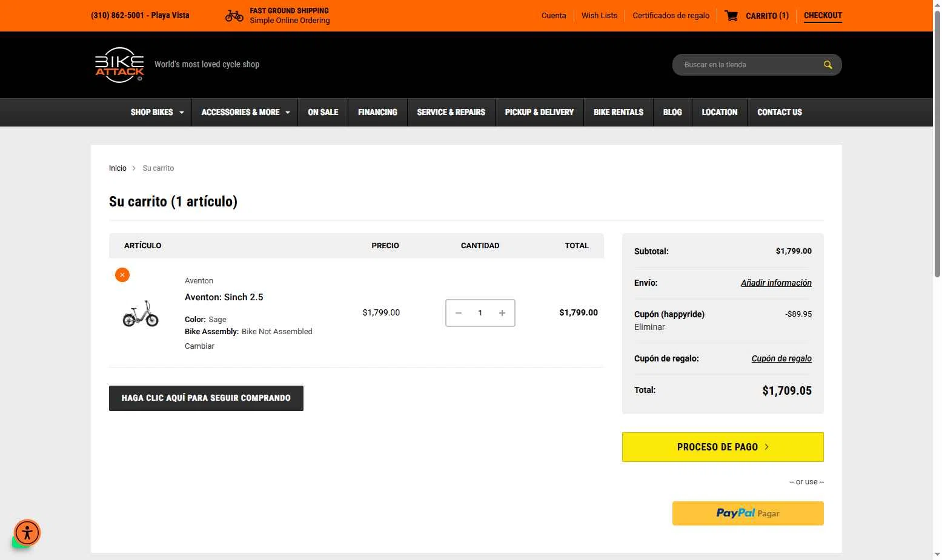Open the Bike Rentals menu item
Screen dimensions: 942x560
click(619, 112)
